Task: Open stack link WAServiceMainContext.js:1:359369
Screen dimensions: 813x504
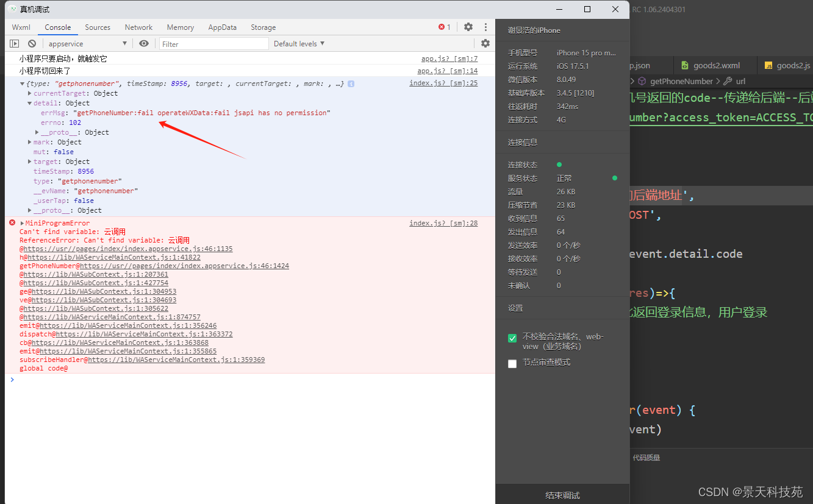Action: (176, 360)
